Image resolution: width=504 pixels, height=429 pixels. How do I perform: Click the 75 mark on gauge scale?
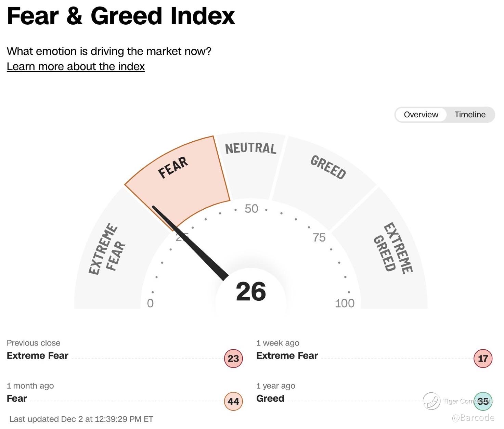[319, 237]
